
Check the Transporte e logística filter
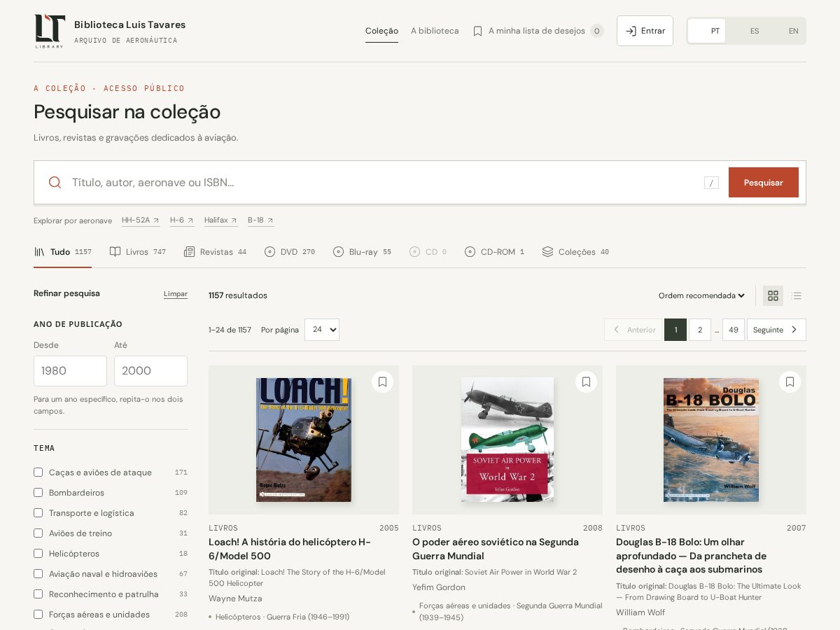38,513
